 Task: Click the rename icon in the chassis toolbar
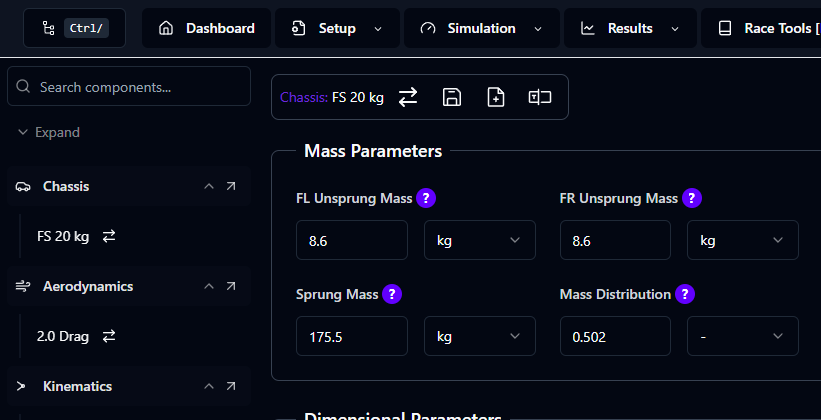tap(540, 97)
